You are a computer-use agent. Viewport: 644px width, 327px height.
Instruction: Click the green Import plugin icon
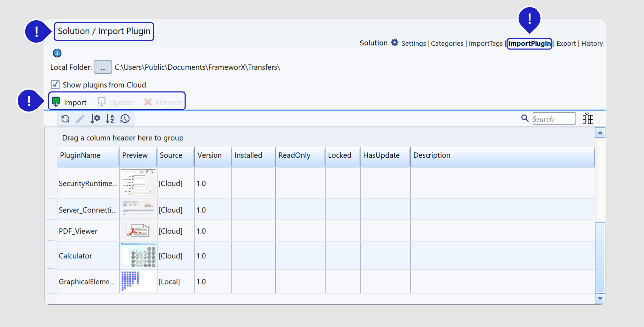(56, 102)
